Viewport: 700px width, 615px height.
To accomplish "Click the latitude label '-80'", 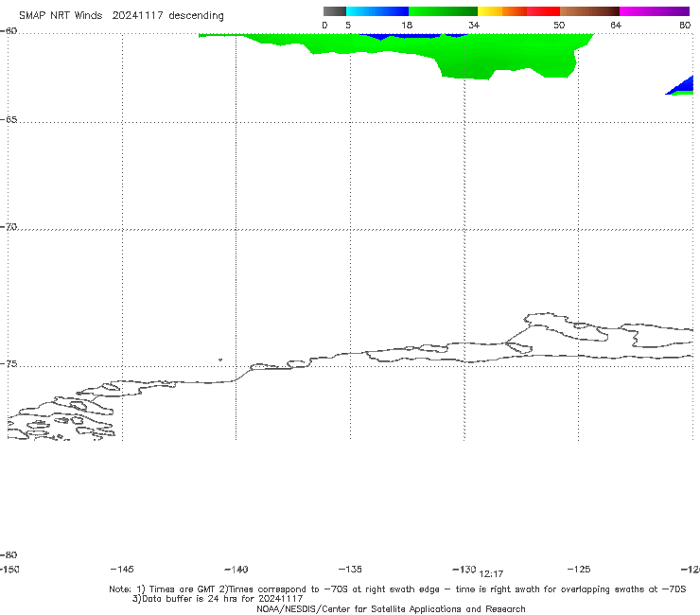I will click(9, 554).
